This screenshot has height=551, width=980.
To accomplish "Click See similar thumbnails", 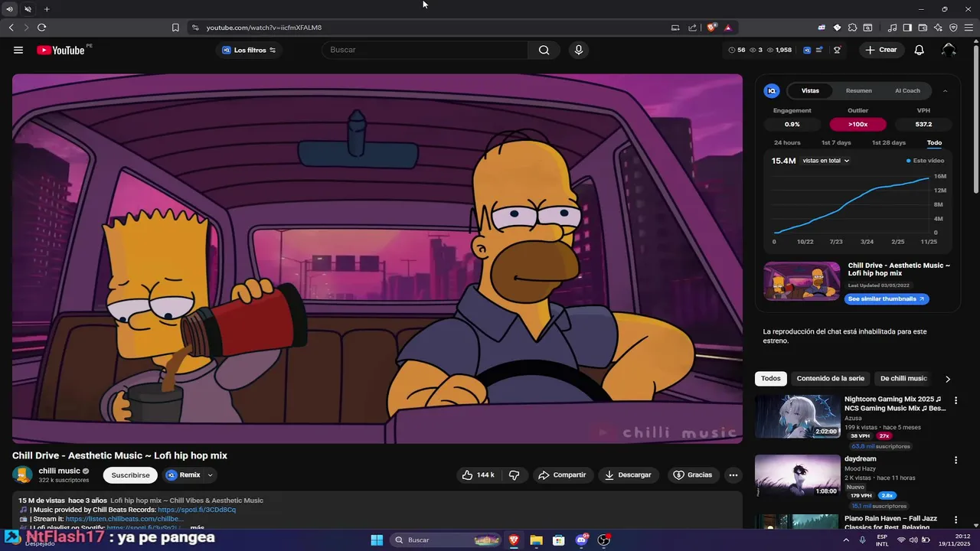I will click(887, 299).
